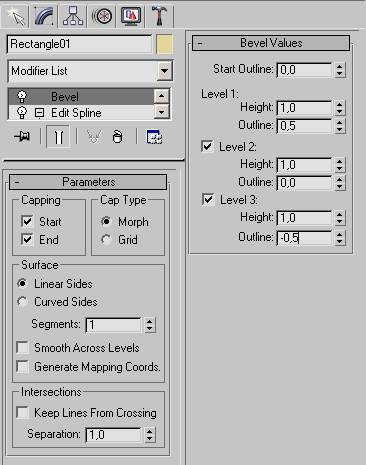
Task: Switch to the Modify panel tab
Action: [x=44, y=16]
